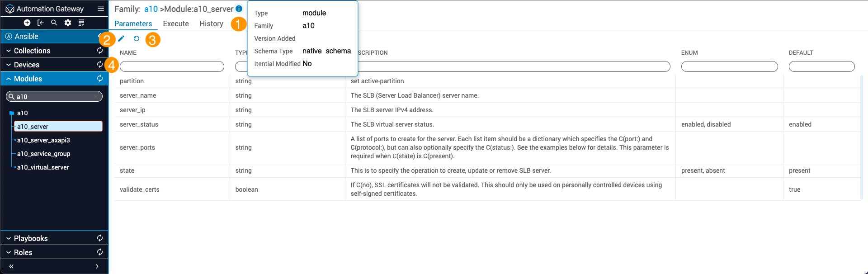Click the blue info icon beside Module:a10_server
This screenshot has height=274, width=868.
(x=239, y=9)
